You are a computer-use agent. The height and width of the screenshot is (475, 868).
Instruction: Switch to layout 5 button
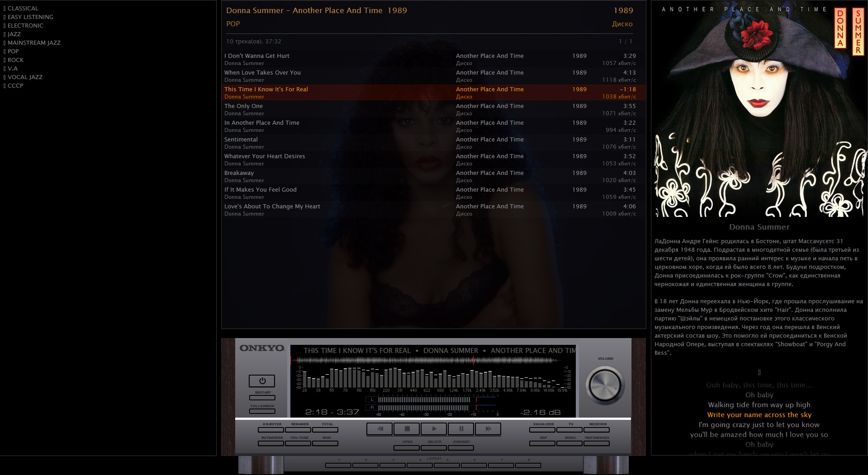(x=447, y=466)
